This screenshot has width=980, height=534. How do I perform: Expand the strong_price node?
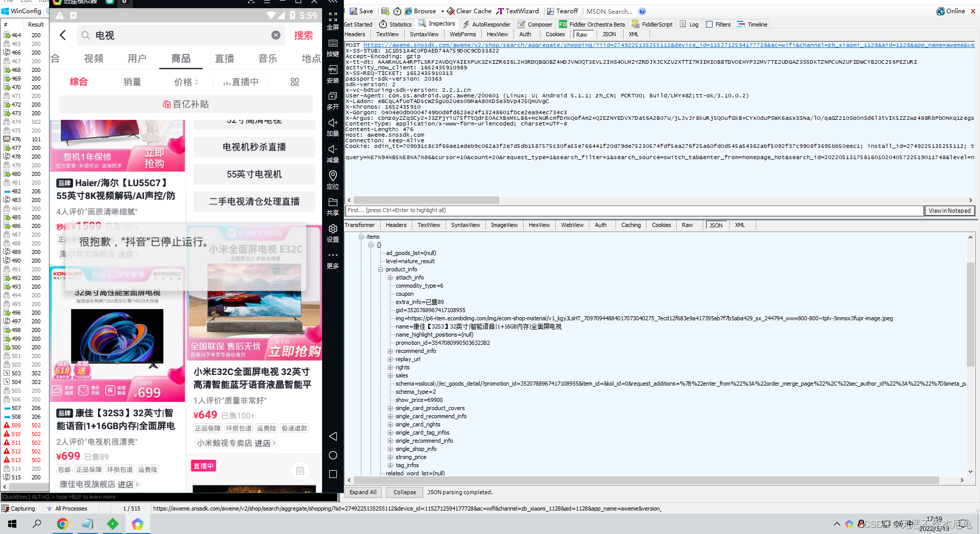click(390, 457)
